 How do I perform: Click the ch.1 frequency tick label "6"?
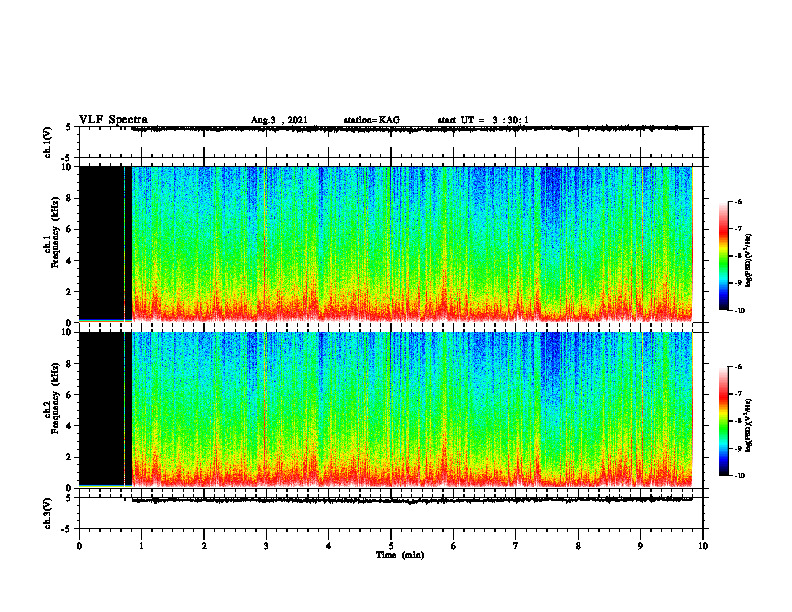(x=69, y=229)
